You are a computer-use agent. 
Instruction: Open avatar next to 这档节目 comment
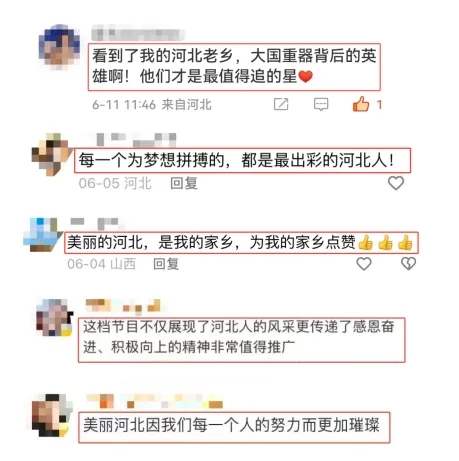tap(54, 317)
